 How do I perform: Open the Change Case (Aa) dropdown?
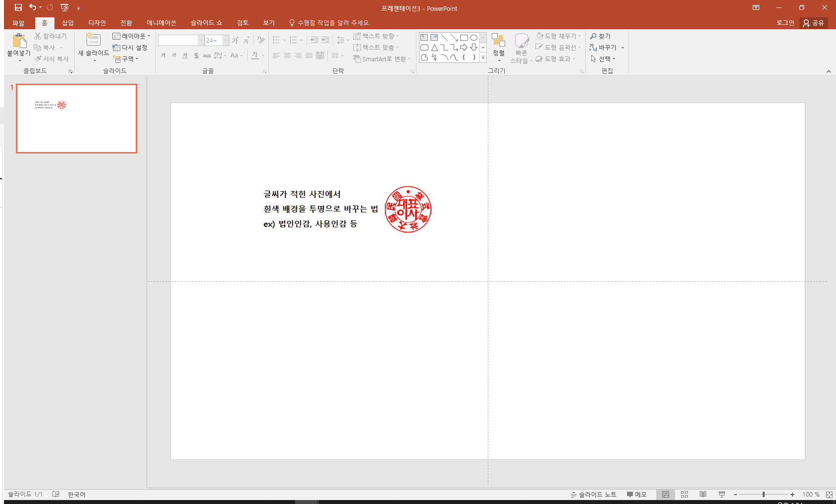[x=237, y=55]
